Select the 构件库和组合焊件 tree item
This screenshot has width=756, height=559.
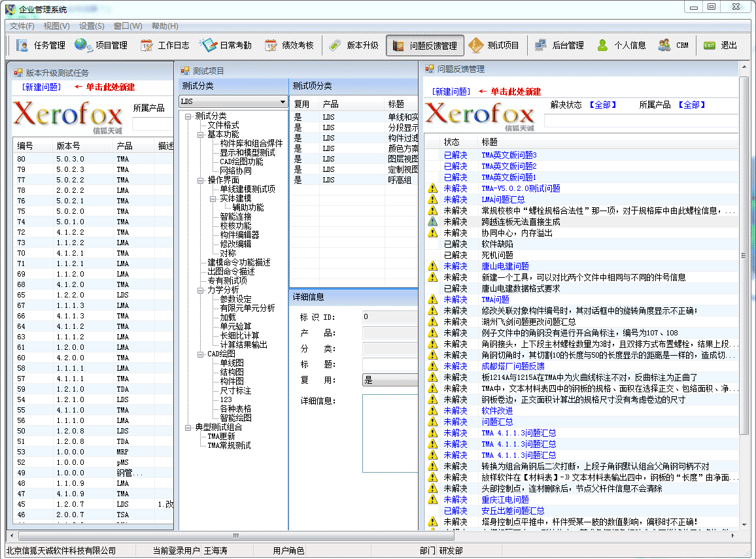click(251, 144)
